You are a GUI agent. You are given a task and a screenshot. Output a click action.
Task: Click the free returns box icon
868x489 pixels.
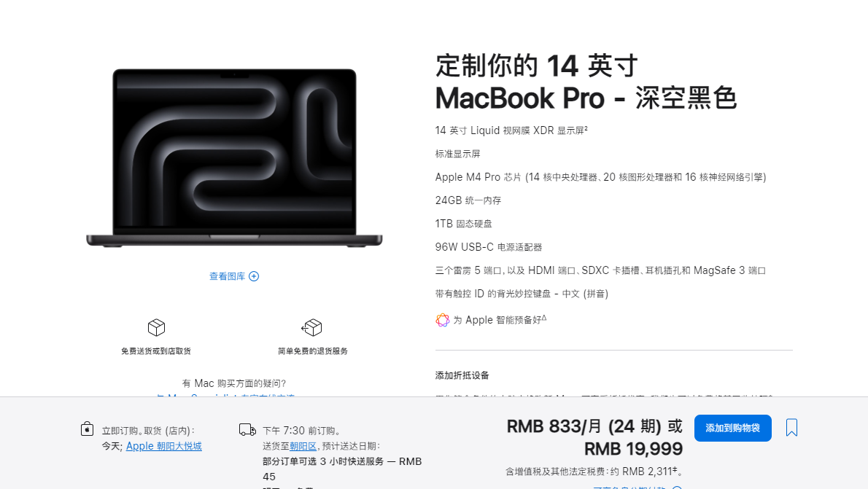coord(311,327)
